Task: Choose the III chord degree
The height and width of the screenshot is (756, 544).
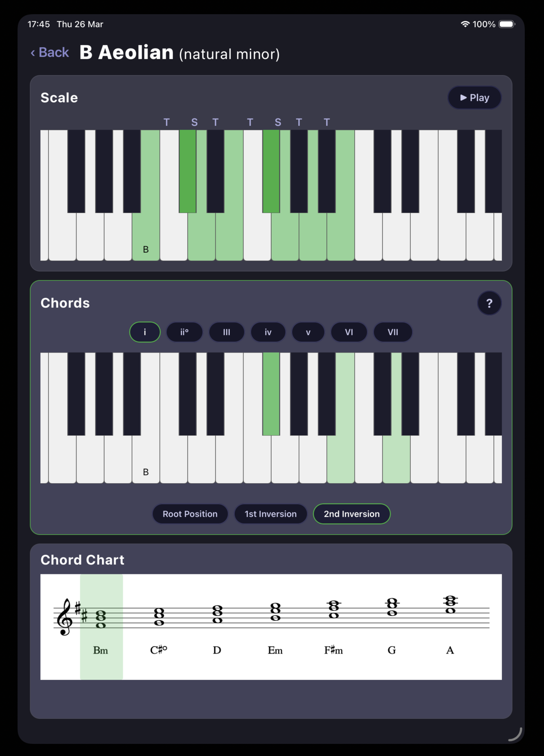Action: [x=226, y=332]
